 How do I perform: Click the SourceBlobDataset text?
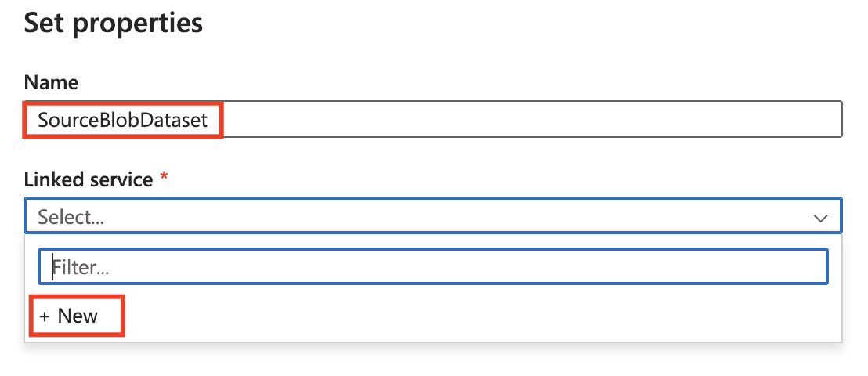(123, 121)
